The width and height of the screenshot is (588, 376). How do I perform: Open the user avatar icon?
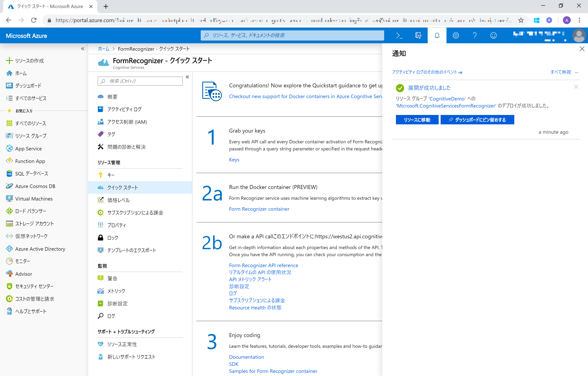coord(579,35)
